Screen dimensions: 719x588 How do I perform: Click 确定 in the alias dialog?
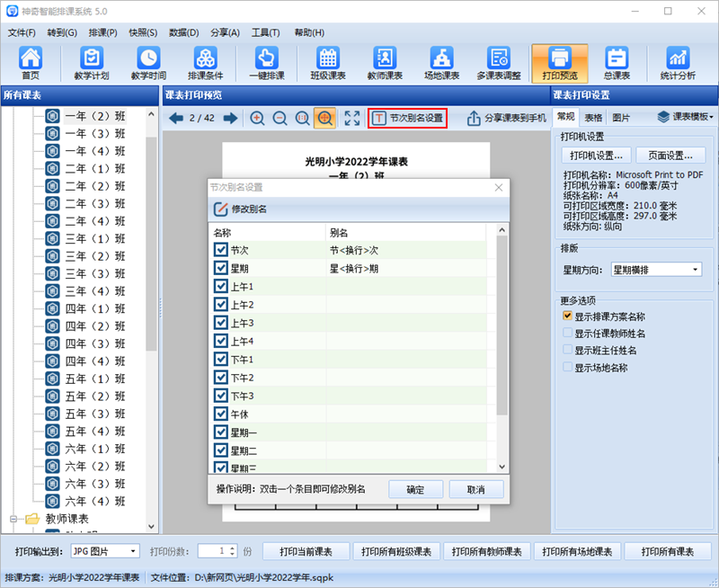[415, 489]
